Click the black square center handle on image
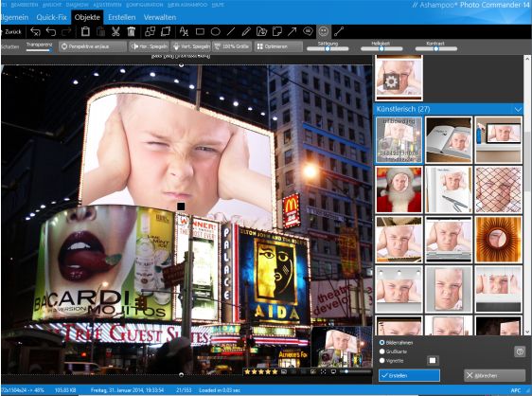 [x=181, y=207]
